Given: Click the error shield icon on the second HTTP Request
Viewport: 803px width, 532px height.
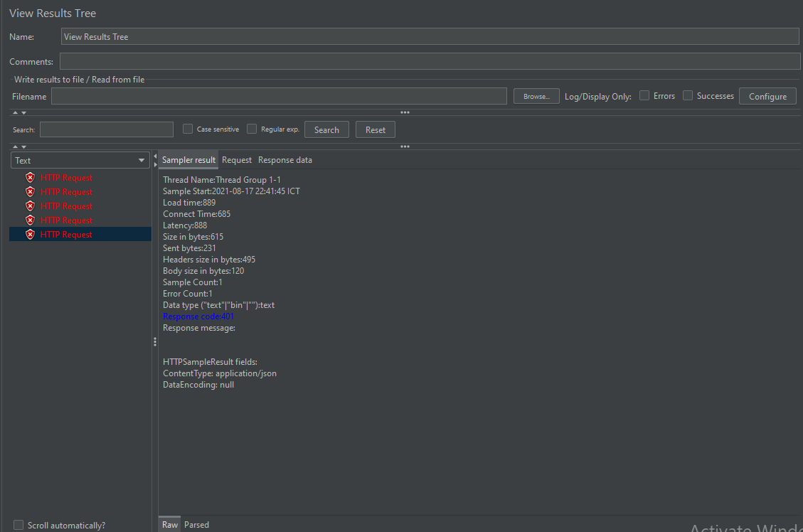Looking at the screenshot, I should point(29,191).
